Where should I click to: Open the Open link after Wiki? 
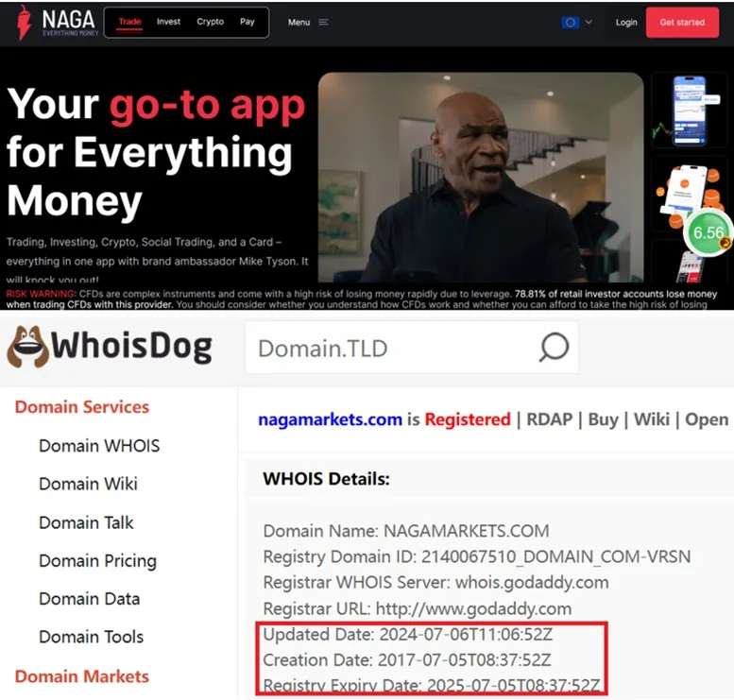click(707, 419)
